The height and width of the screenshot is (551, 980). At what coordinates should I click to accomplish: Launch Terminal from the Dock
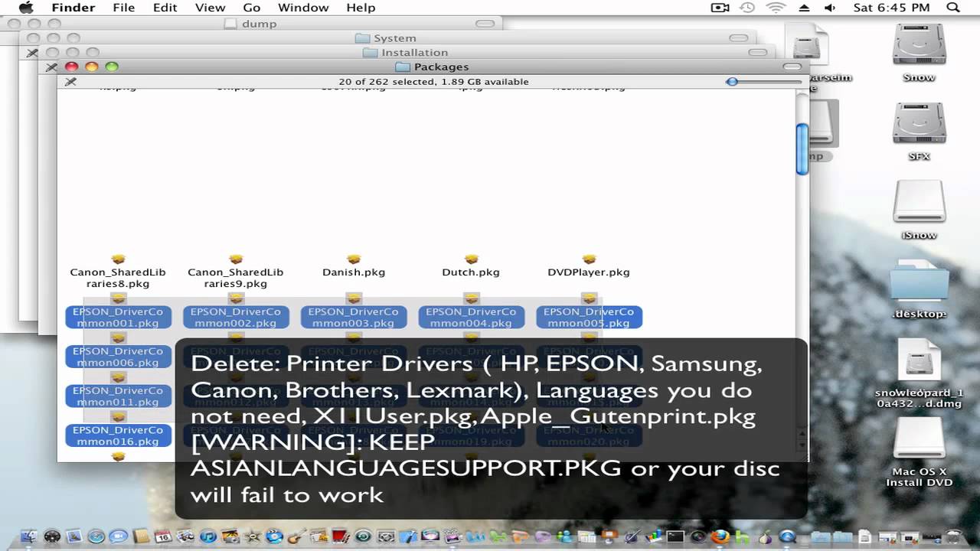(x=675, y=536)
